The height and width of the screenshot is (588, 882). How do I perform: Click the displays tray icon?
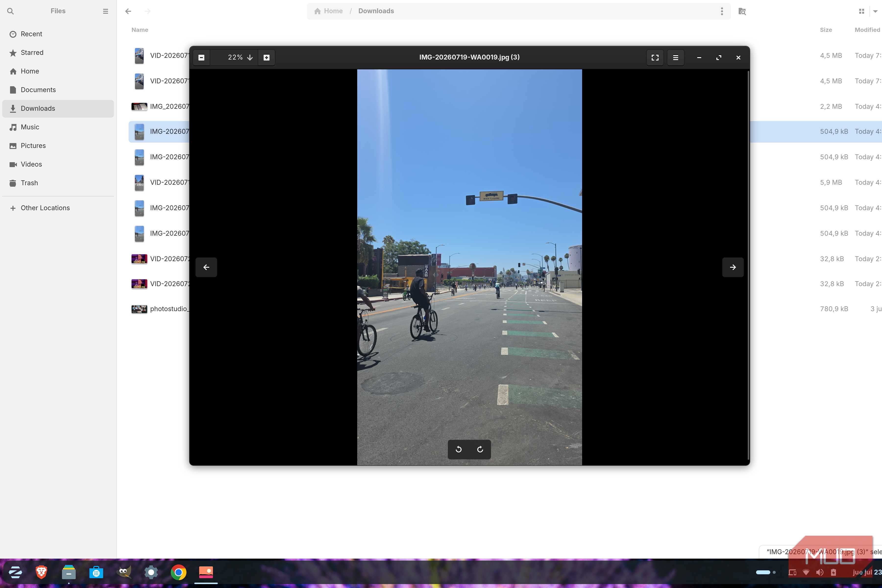tap(792, 572)
